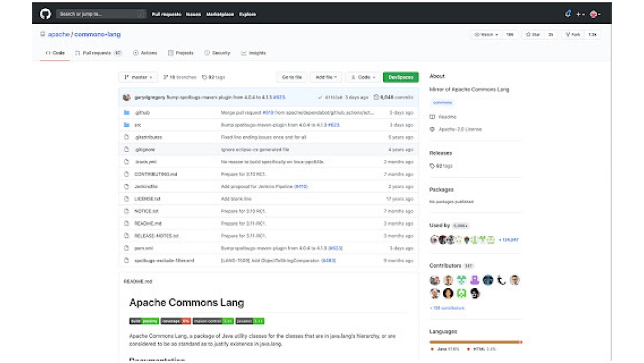
Task: Open the notifications bell icon
Action: [568, 14]
